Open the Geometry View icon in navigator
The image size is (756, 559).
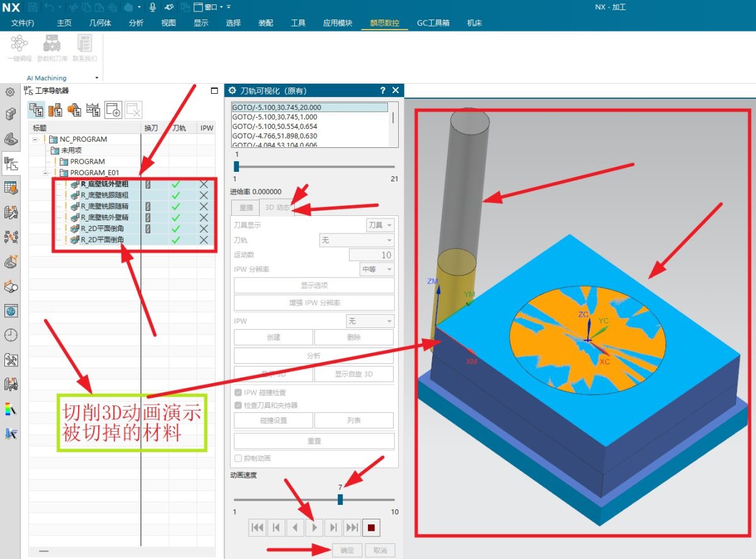pyautogui.click(x=74, y=111)
